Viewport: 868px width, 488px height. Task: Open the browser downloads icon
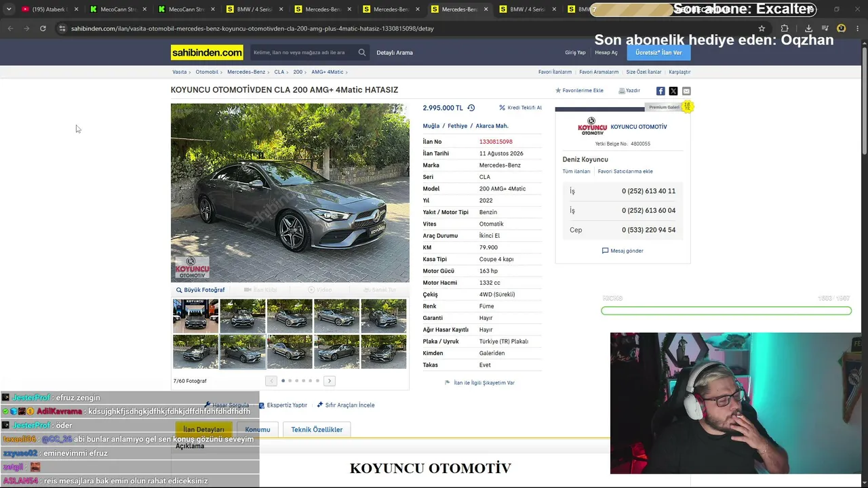[808, 28]
